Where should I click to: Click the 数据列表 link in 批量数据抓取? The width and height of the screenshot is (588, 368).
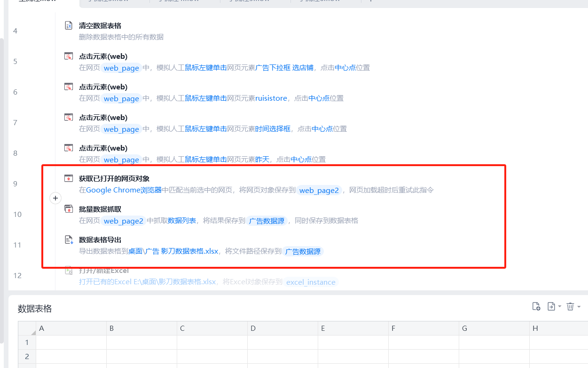182,221
